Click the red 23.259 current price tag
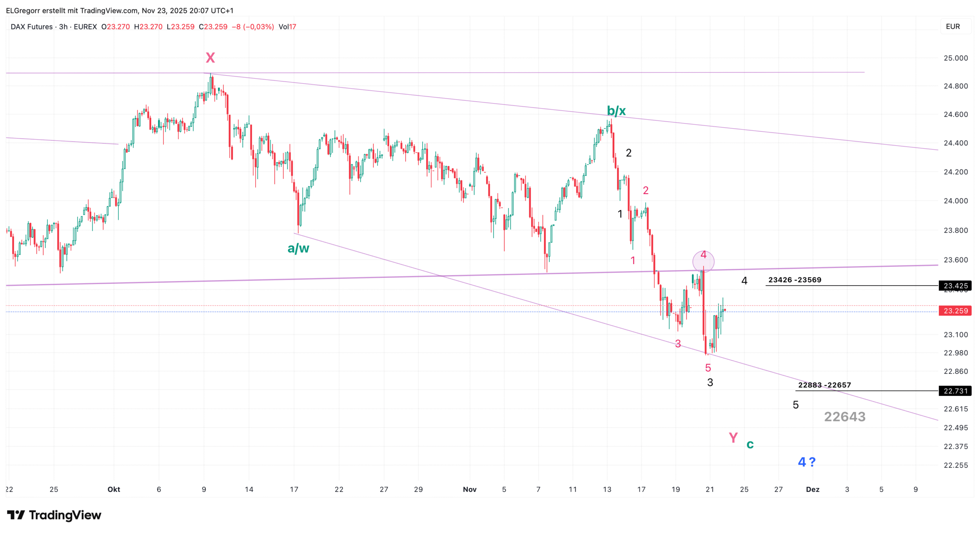 click(x=955, y=311)
